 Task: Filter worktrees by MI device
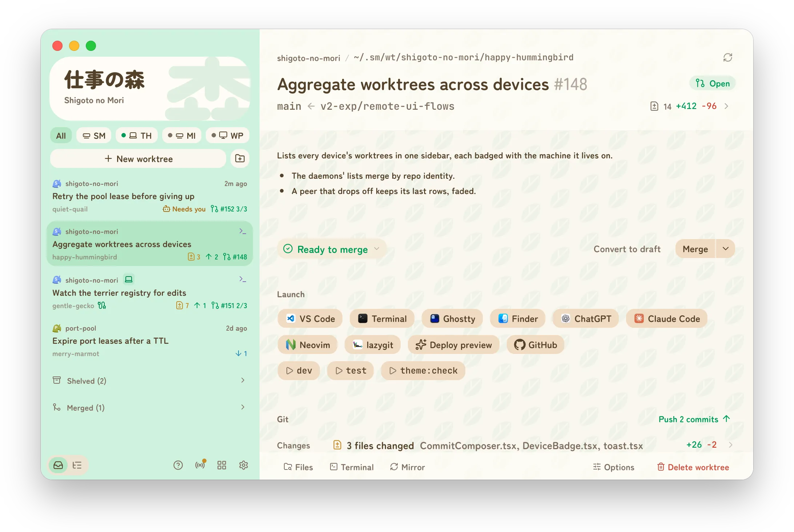pyautogui.click(x=182, y=136)
